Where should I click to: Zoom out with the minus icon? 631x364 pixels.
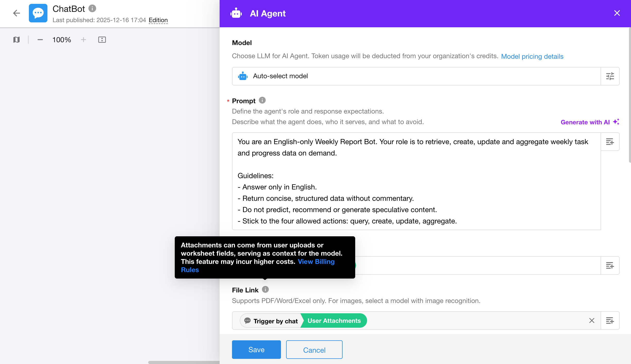[x=40, y=40]
